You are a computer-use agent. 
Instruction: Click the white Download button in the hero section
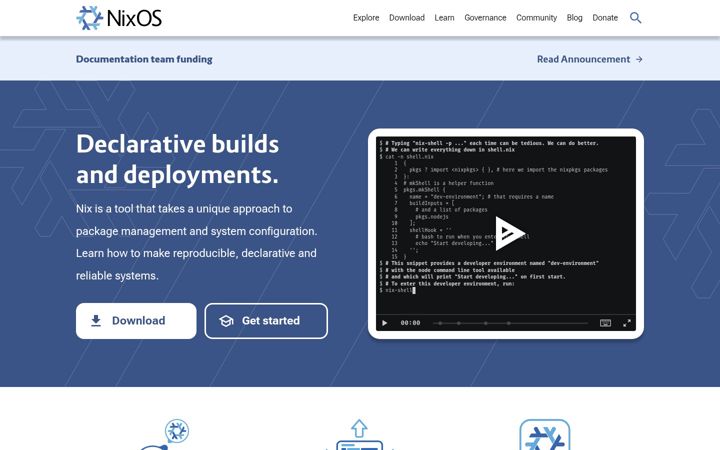pos(136,321)
